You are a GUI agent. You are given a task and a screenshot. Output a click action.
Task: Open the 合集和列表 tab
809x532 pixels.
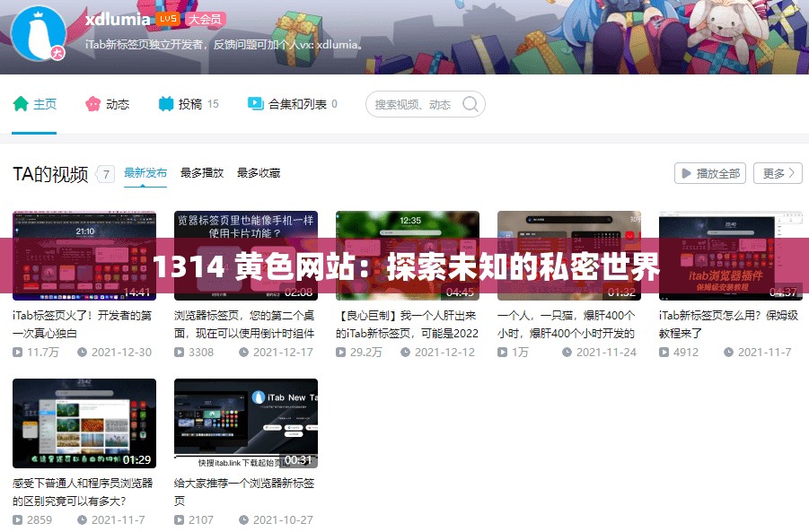click(285, 104)
